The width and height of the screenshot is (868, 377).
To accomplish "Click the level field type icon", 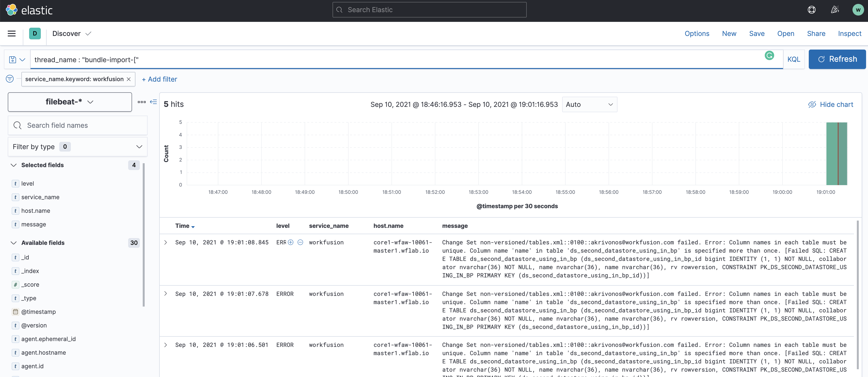I will 15,183.
